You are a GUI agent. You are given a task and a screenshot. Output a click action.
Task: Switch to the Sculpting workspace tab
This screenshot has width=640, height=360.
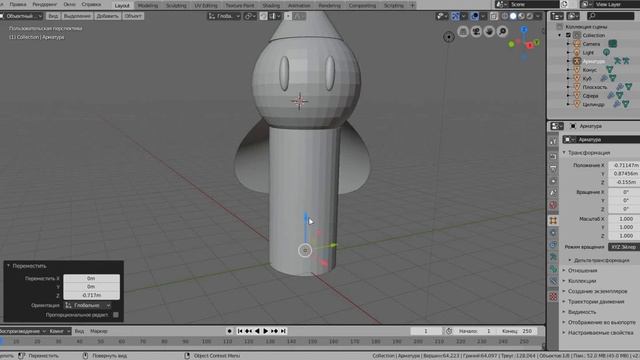coord(176,5)
